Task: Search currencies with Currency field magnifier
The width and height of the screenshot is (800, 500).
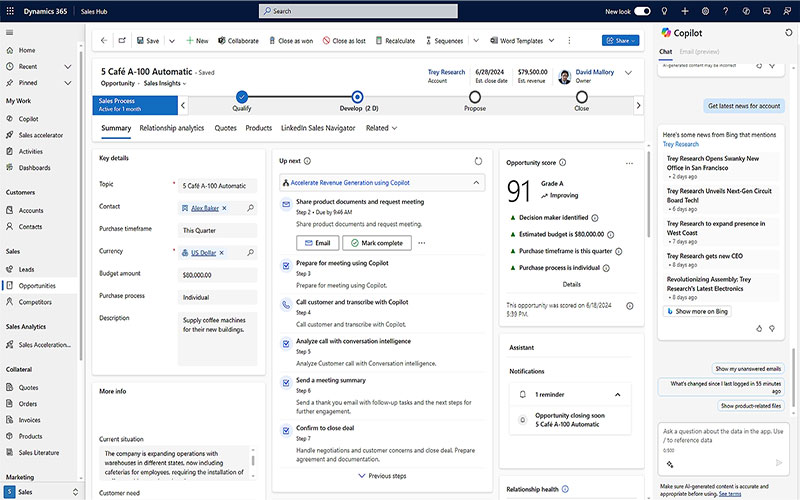Action: point(251,253)
